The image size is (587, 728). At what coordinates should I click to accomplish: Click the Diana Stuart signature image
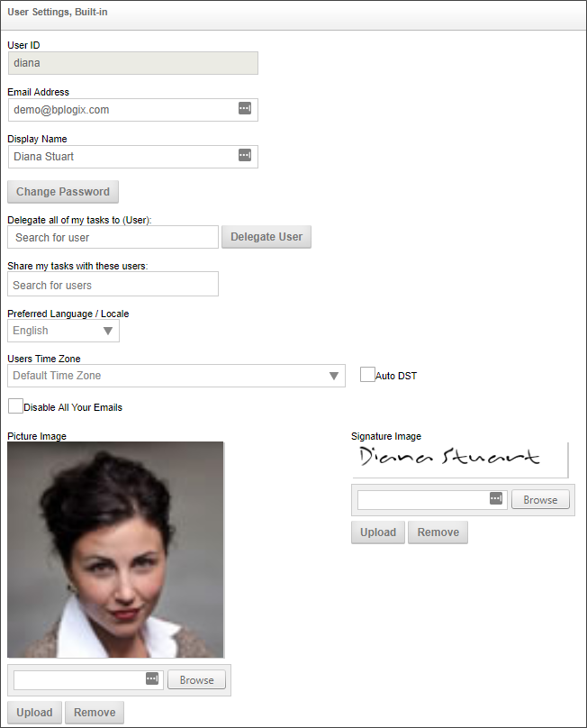pyautogui.click(x=459, y=459)
